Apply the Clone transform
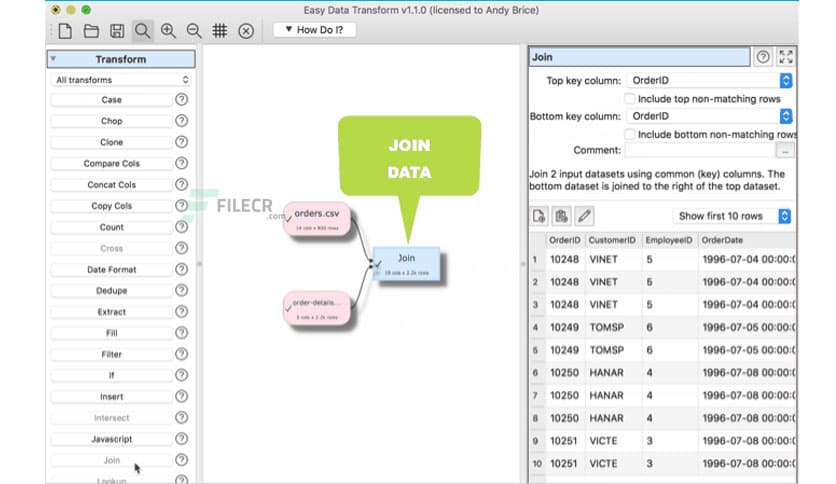The height and width of the screenshot is (484, 836). click(x=111, y=142)
